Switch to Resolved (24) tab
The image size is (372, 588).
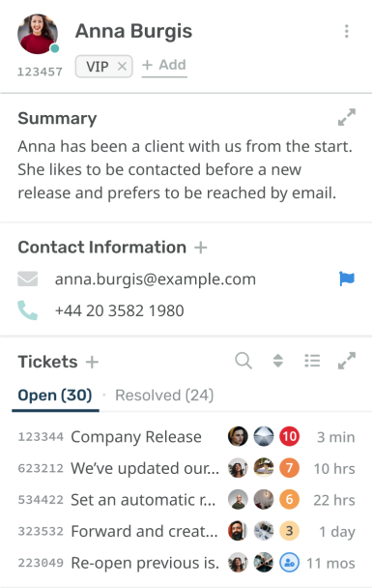click(164, 396)
